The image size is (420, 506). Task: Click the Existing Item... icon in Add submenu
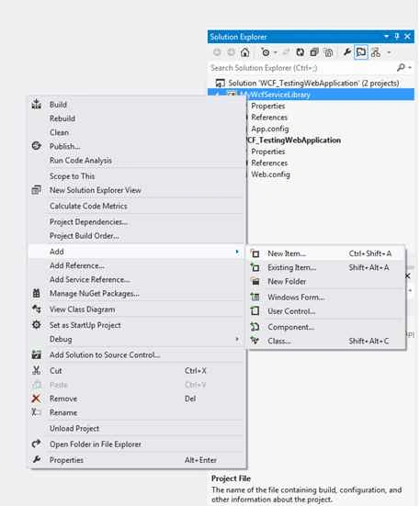[x=255, y=267]
